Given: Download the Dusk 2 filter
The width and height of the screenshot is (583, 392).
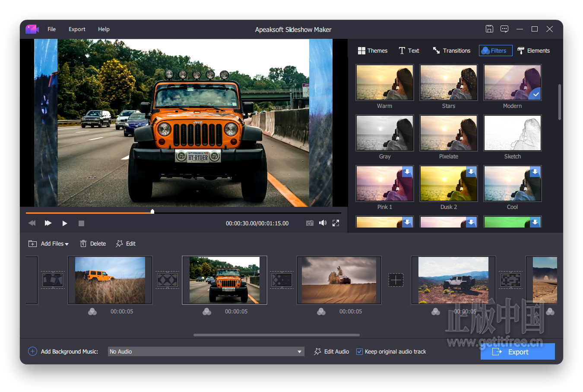Looking at the screenshot, I should point(471,172).
